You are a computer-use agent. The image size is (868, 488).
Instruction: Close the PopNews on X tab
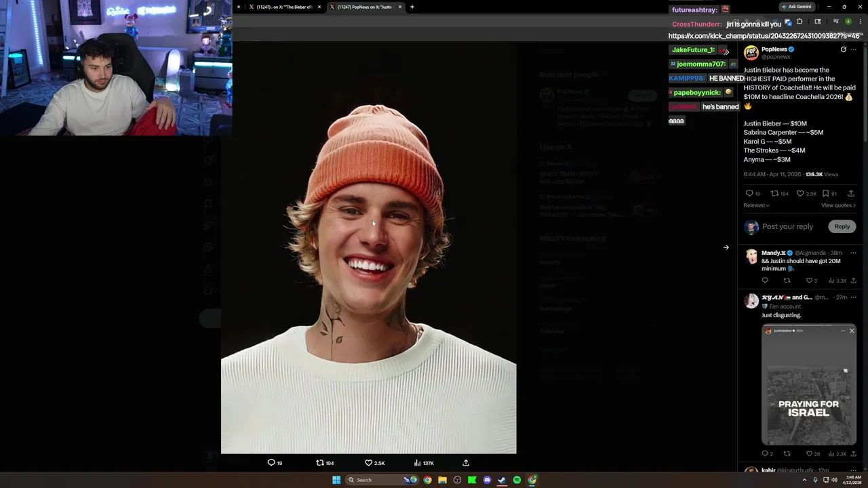400,7
